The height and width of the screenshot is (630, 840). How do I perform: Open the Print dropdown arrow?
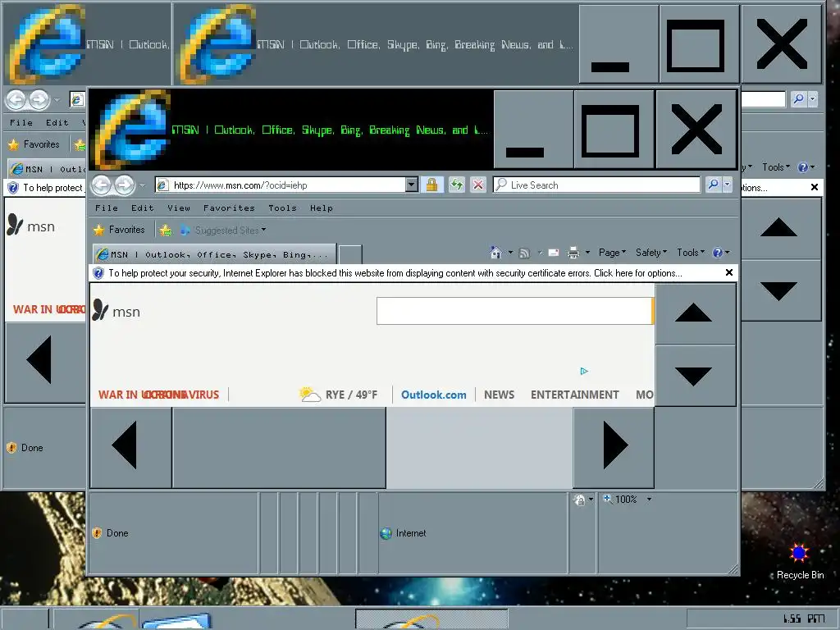[587, 253]
